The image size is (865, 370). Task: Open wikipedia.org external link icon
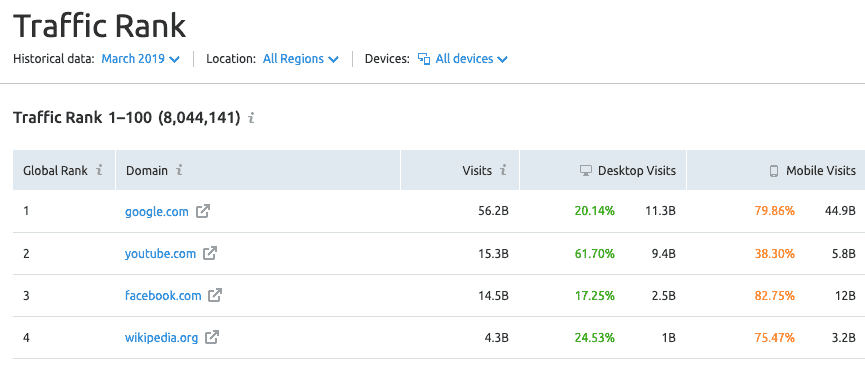pyautogui.click(x=212, y=337)
